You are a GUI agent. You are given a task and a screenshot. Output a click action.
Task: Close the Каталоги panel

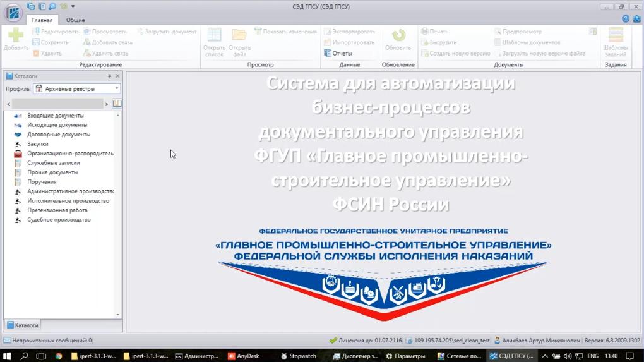click(x=117, y=76)
